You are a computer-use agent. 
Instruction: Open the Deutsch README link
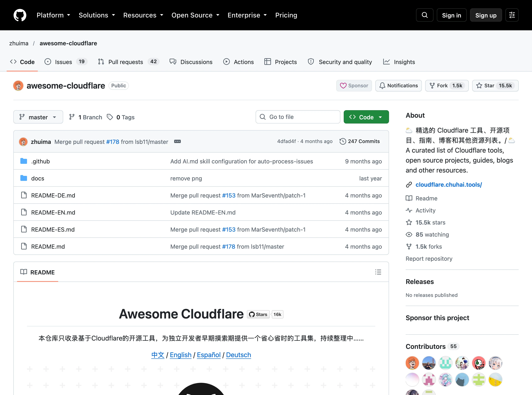tap(238, 355)
